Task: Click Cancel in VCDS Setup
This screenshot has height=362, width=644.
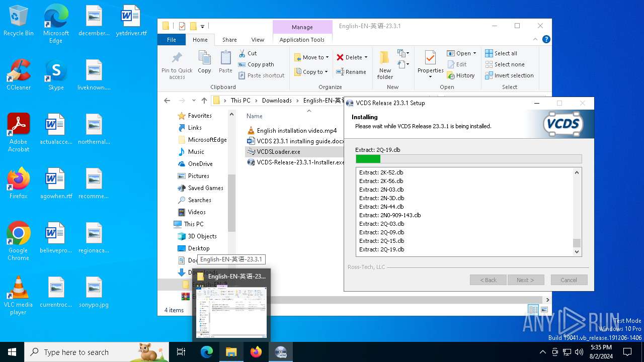Action: [x=569, y=280]
